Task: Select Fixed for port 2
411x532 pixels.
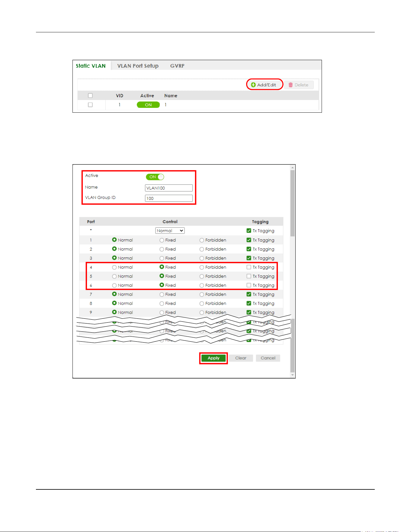Action: (162, 249)
